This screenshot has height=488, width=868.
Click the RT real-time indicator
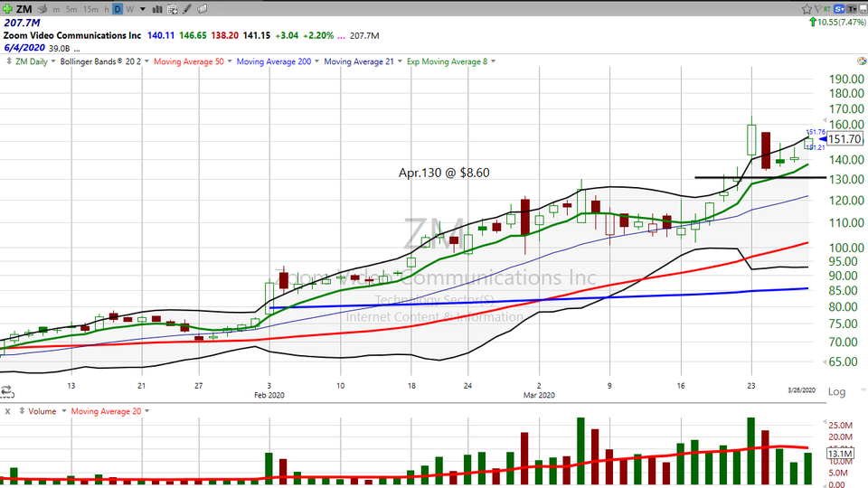[x=827, y=9]
